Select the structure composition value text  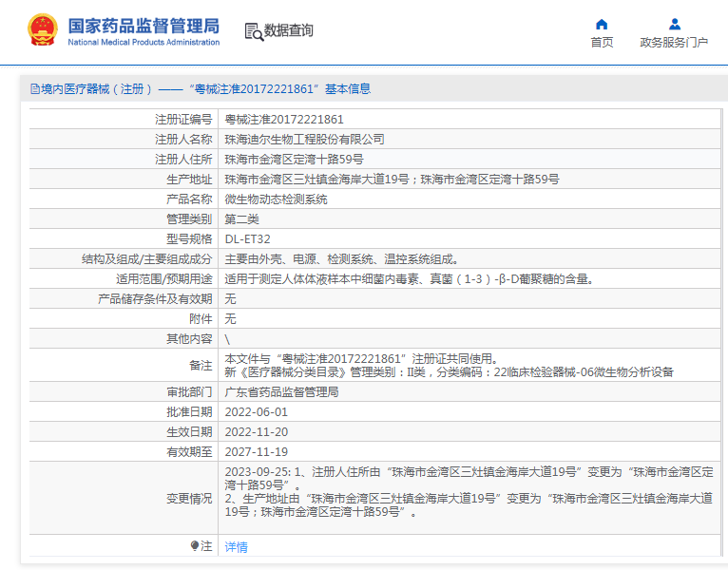[342, 259]
